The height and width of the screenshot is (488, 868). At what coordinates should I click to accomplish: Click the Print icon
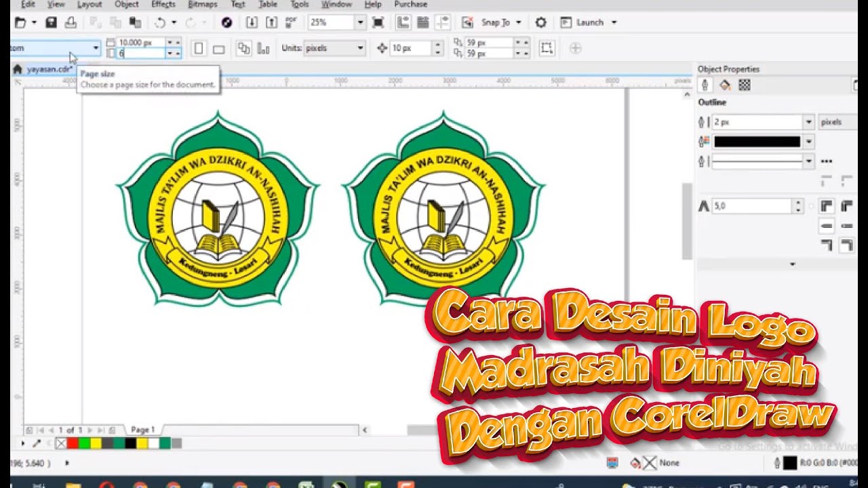(71, 22)
